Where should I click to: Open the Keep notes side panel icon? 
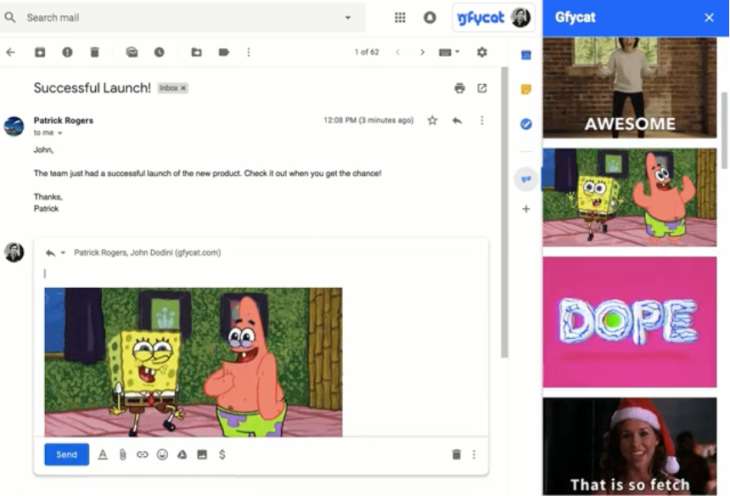point(526,89)
